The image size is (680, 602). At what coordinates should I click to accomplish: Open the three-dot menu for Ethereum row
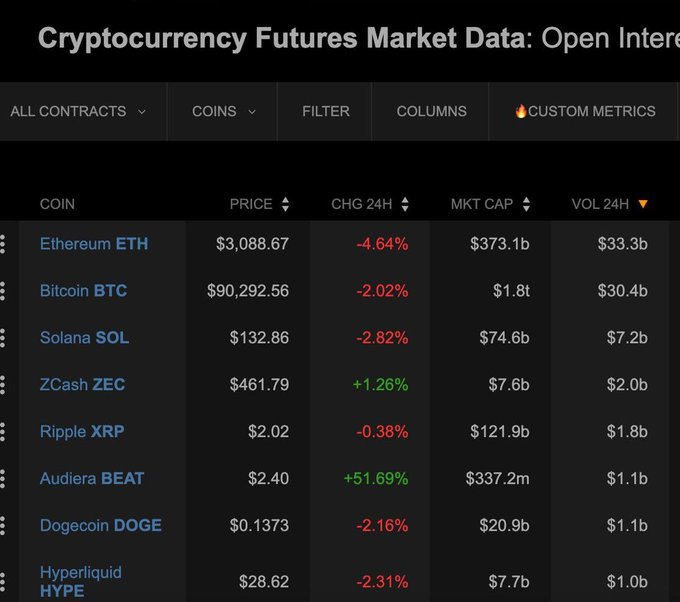[3, 244]
